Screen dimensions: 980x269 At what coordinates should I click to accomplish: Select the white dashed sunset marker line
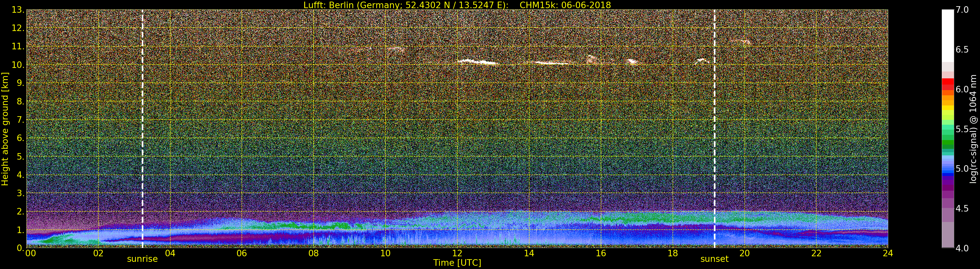click(715, 129)
